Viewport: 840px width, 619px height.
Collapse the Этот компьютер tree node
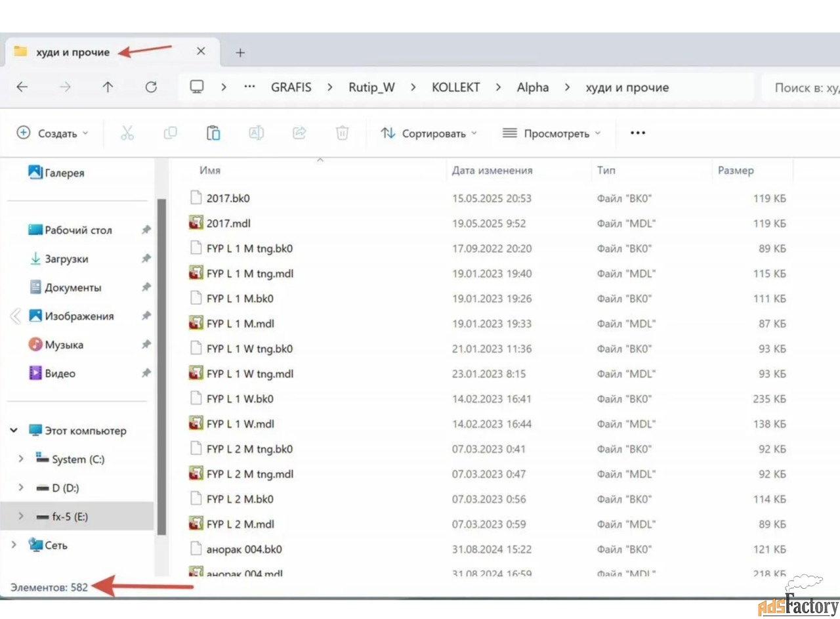tap(14, 431)
